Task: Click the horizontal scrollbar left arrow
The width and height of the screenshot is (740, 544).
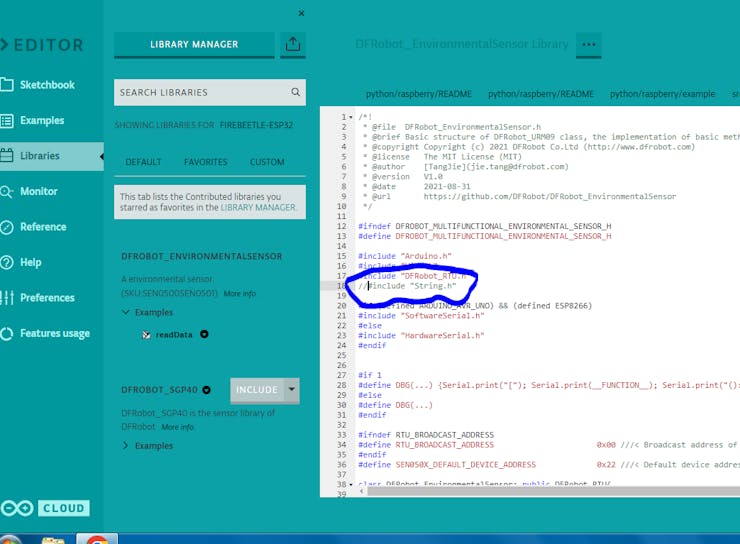Action: coord(362,491)
